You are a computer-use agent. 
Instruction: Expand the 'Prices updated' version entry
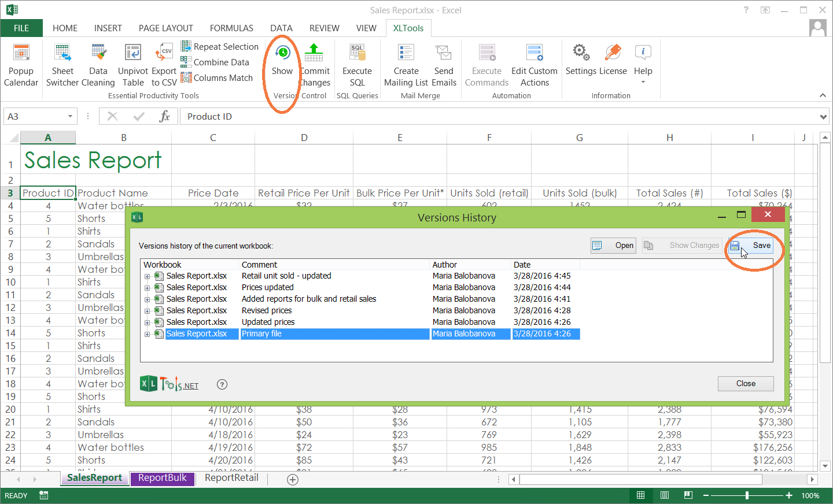coord(147,288)
